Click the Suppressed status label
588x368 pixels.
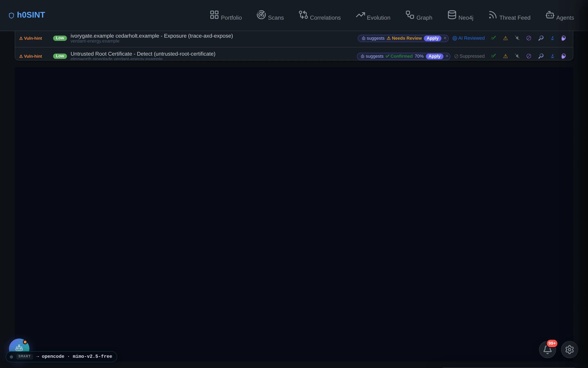[x=469, y=56]
